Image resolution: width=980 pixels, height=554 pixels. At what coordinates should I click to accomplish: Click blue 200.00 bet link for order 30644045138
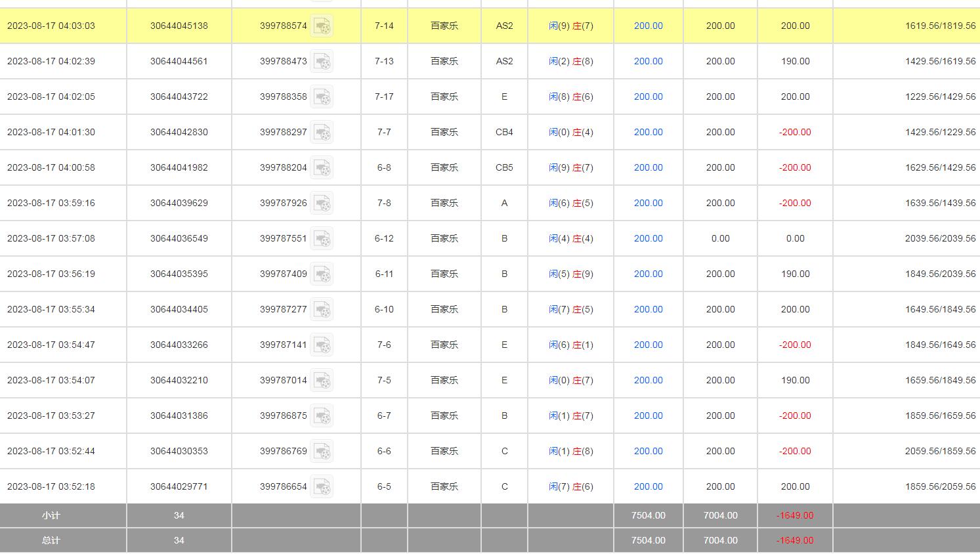coord(649,26)
